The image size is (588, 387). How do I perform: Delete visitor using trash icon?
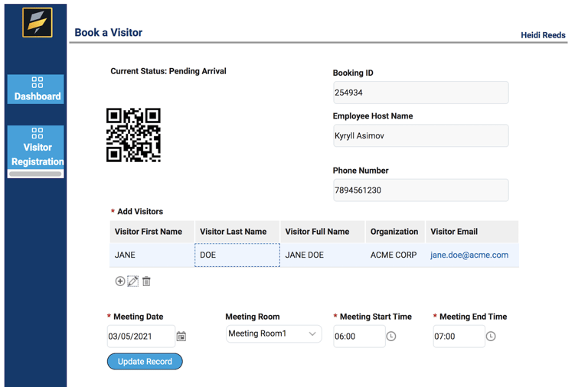pos(146,281)
